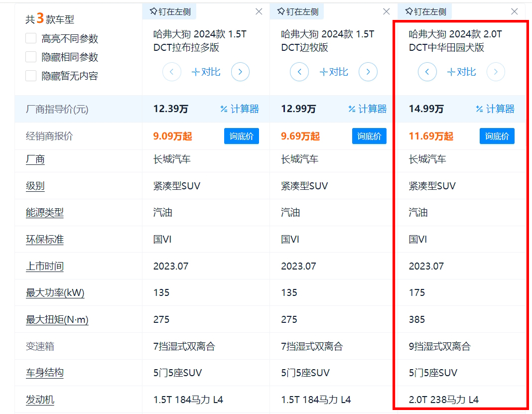Open 计算器 for the 12.39万 model
This screenshot has height=414, width=532.
tap(240, 109)
